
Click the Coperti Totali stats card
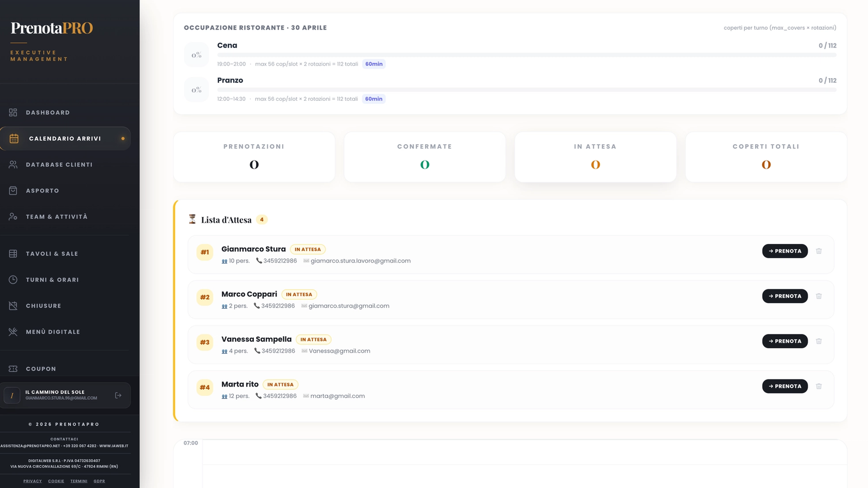point(766,157)
